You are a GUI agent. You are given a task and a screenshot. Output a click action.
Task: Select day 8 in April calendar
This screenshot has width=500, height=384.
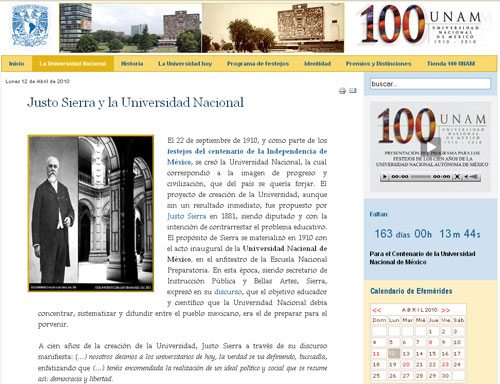click(x=430, y=342)
